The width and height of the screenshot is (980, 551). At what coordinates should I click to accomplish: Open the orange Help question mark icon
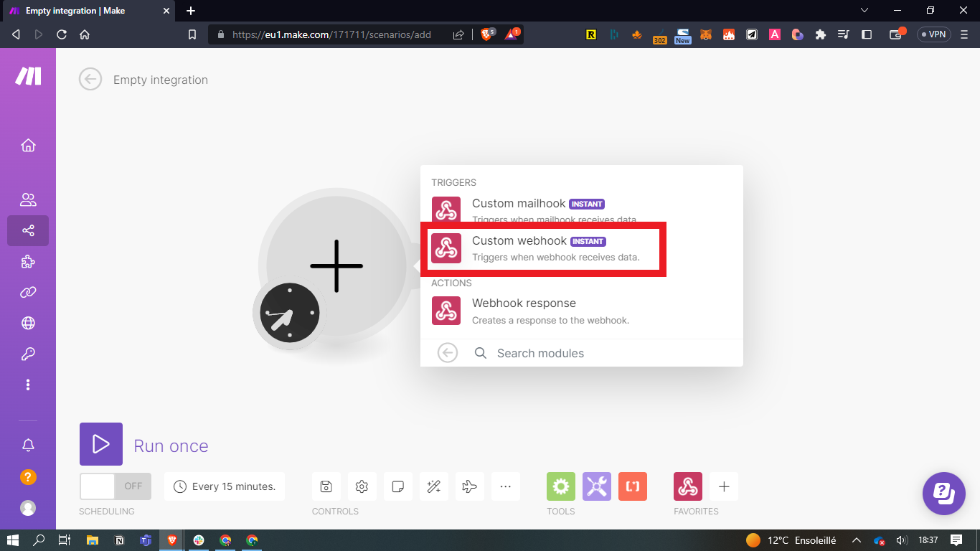[x=28, y=476]
